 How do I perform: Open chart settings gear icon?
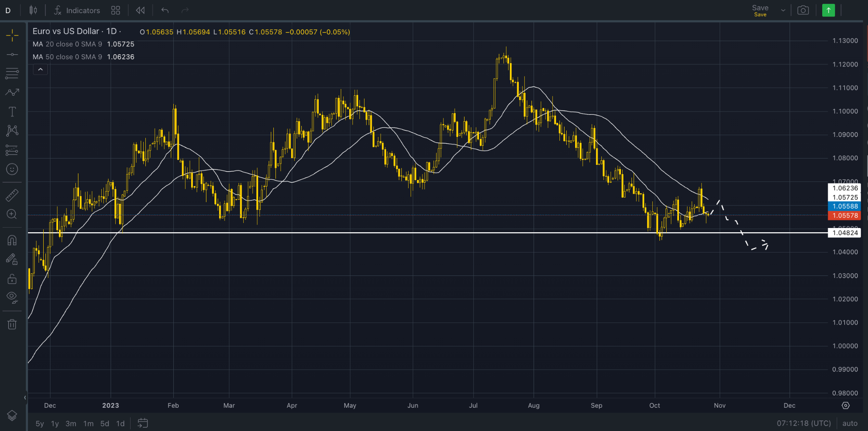[846, 406]
